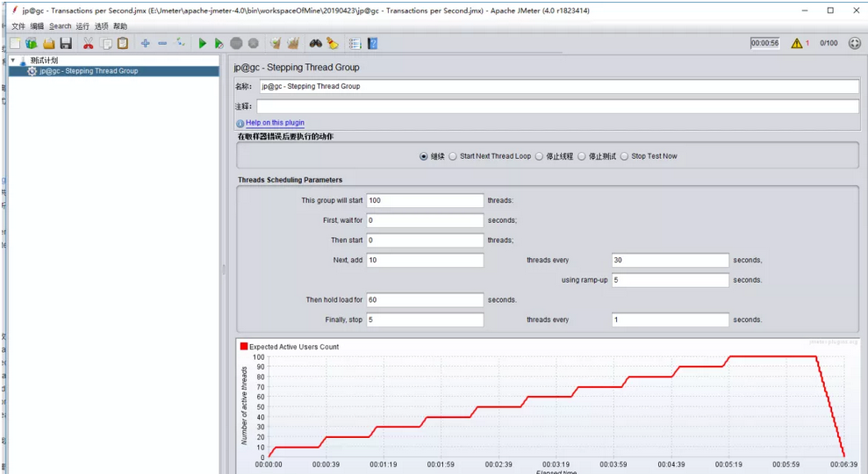Click the Paste clipboard icon
Viewport: 868px width, 474px height.
tap(123, 43)
